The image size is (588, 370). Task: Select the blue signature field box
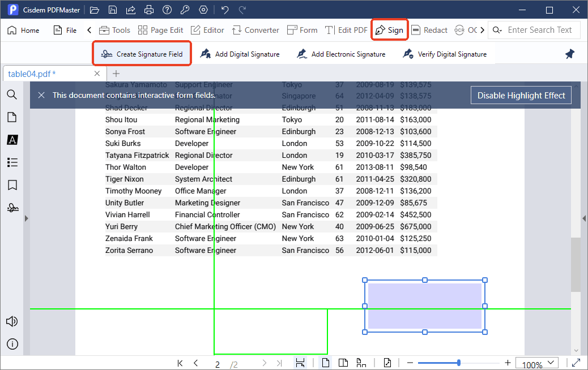(425, 306)
